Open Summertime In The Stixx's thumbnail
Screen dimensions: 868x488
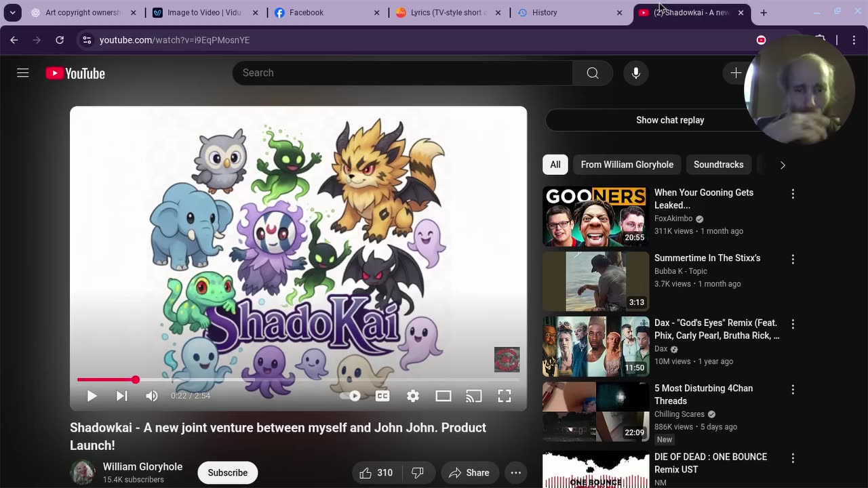[x=595, y=281]
